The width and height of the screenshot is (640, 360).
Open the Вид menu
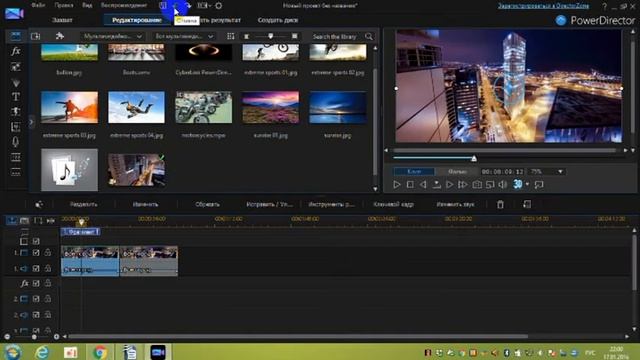coord(87,5)
